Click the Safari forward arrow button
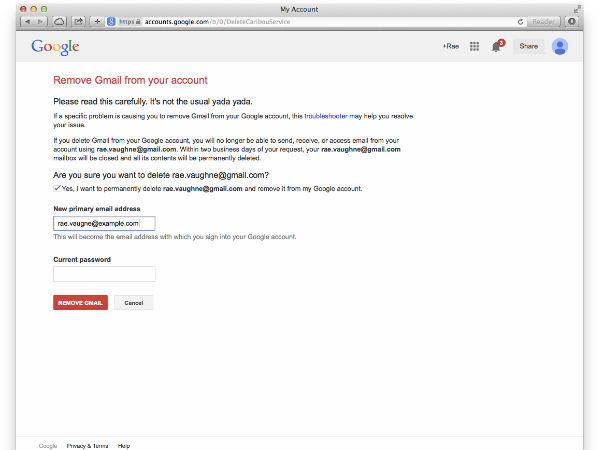Screen dimensions: 600x450 point(40,21)
